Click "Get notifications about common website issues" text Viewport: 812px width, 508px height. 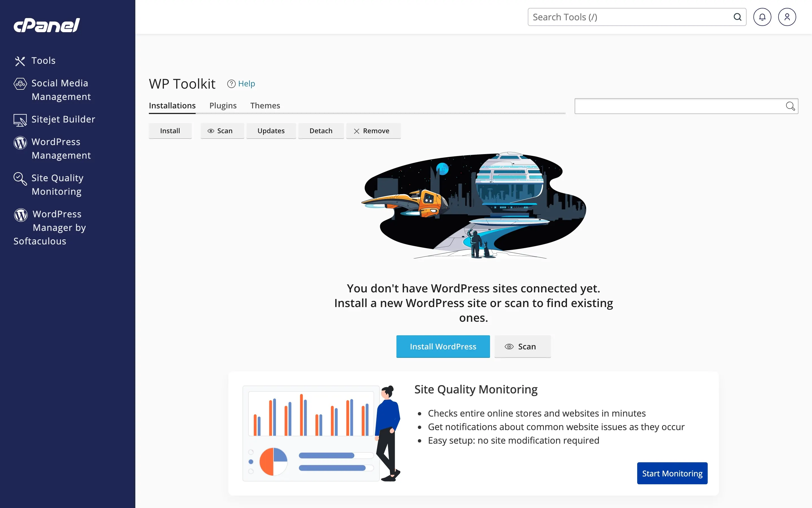point(556,427)
